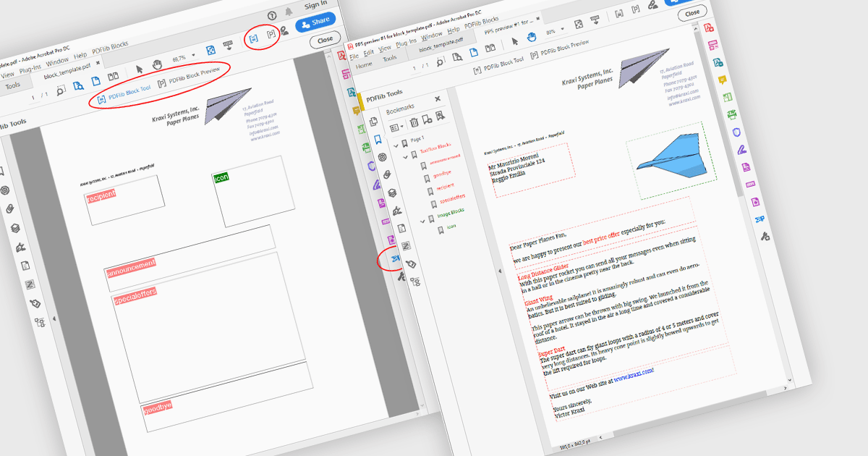
Task: Select recipient bookmark in tree
Action: (x=445, y=187)
